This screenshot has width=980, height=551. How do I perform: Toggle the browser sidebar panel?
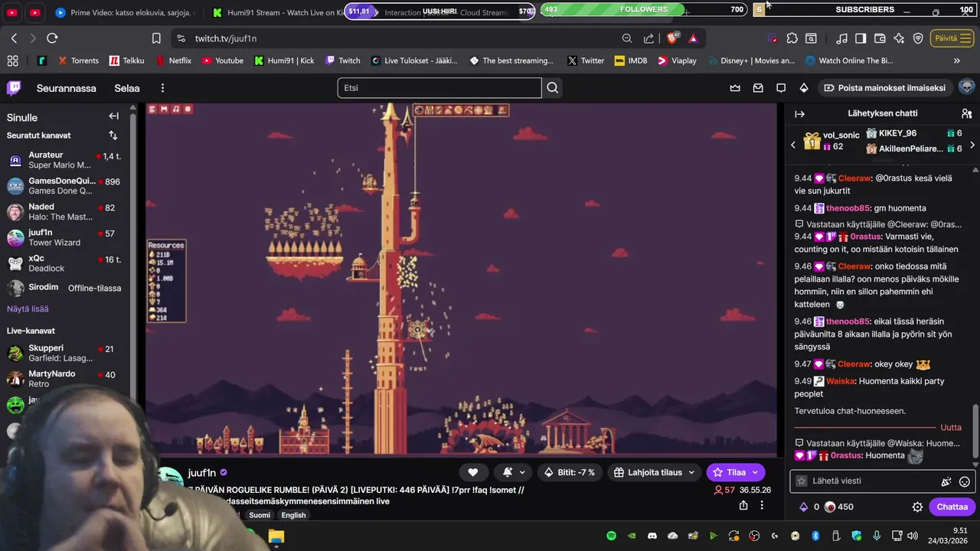click(x=861, y=38)
